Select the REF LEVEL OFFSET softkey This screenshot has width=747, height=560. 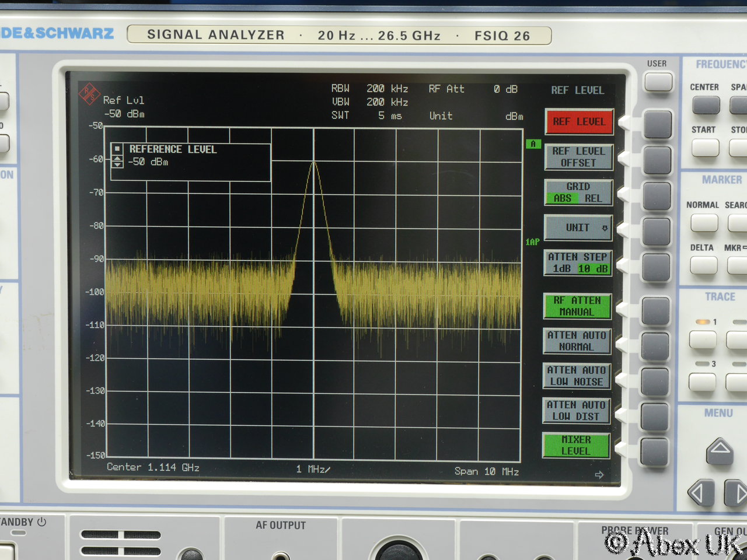578,157
